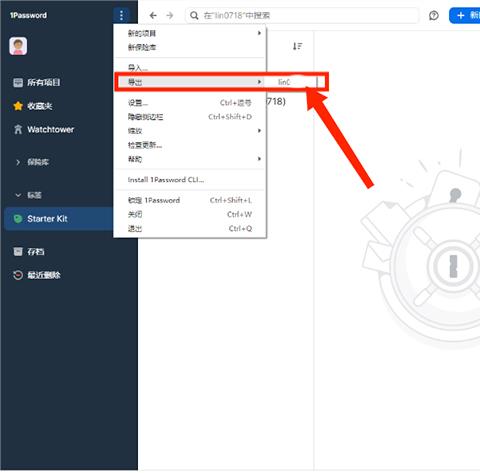Choose 锁定 1Password lock menu item
Viewport: 480px width, 473px height.
point(190,200)
